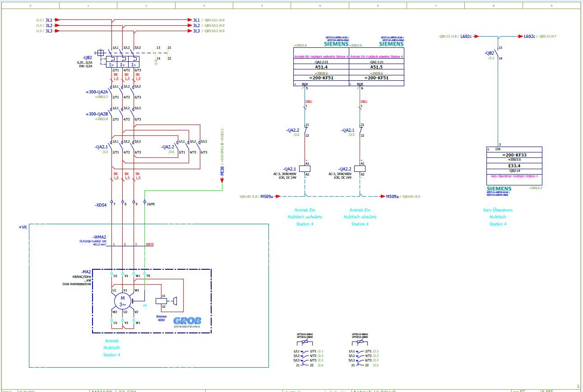The image size is (583, 392).
Task: Open the -QA1:A2 /1.6 cross-reference
Action: point(249,196)
